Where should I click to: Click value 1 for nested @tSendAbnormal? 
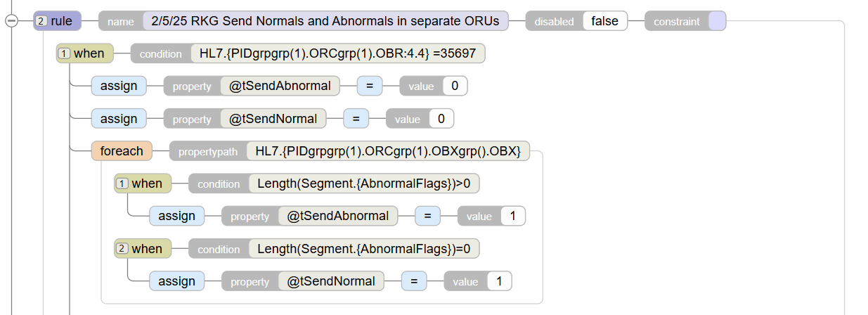tap(513, 216)
